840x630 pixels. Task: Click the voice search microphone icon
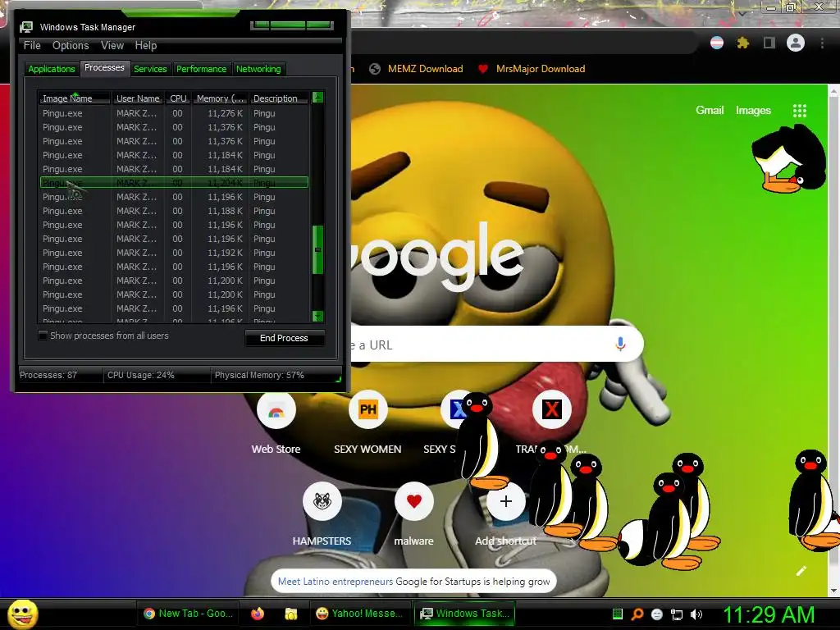pos(620,344)
